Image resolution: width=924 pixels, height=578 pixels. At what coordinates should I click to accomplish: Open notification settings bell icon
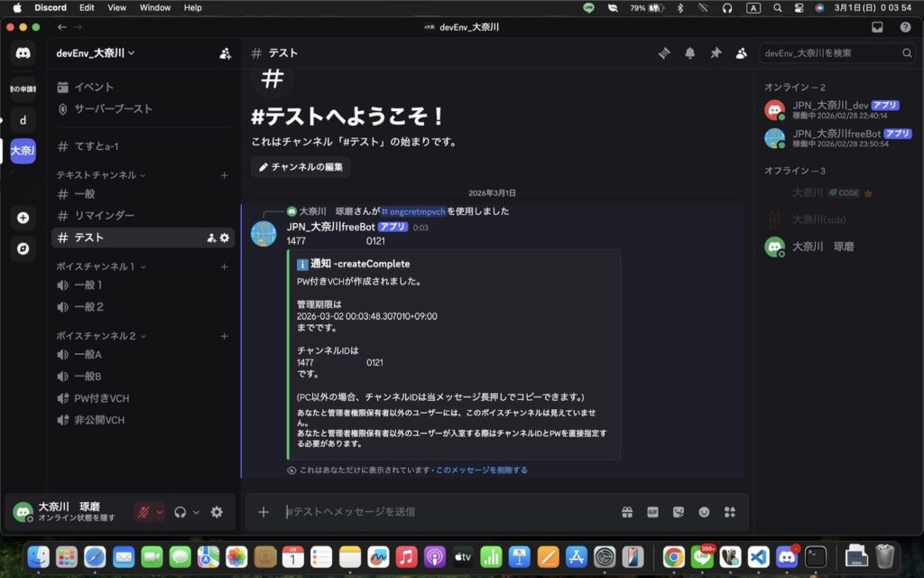pyautogui.click(x=690, y=53)
